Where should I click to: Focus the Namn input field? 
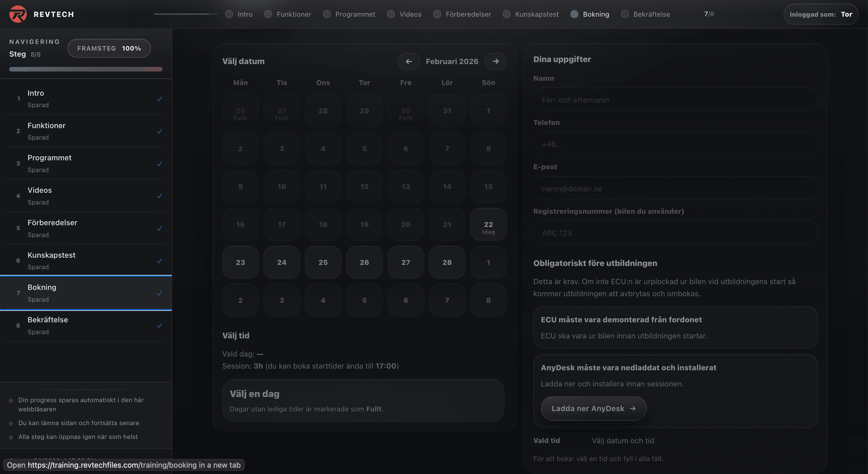click(x=675, y=100)
